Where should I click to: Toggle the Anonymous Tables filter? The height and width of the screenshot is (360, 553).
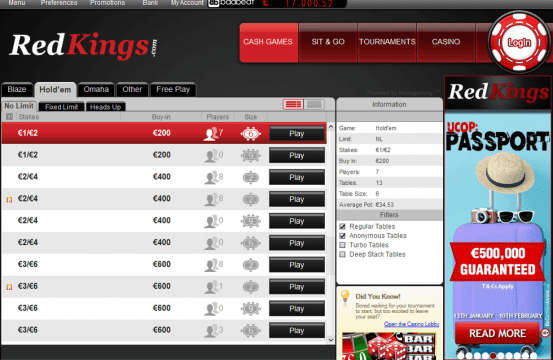(x=342, y=236)
